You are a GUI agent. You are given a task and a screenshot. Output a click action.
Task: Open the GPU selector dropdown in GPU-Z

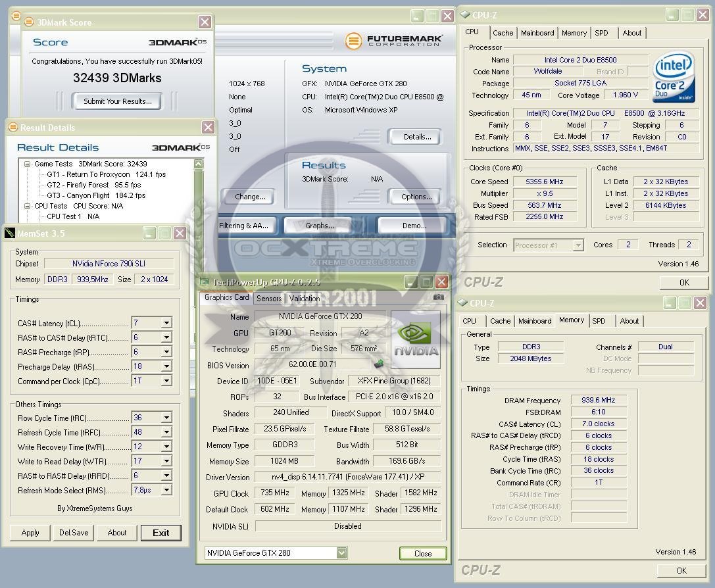341,553
